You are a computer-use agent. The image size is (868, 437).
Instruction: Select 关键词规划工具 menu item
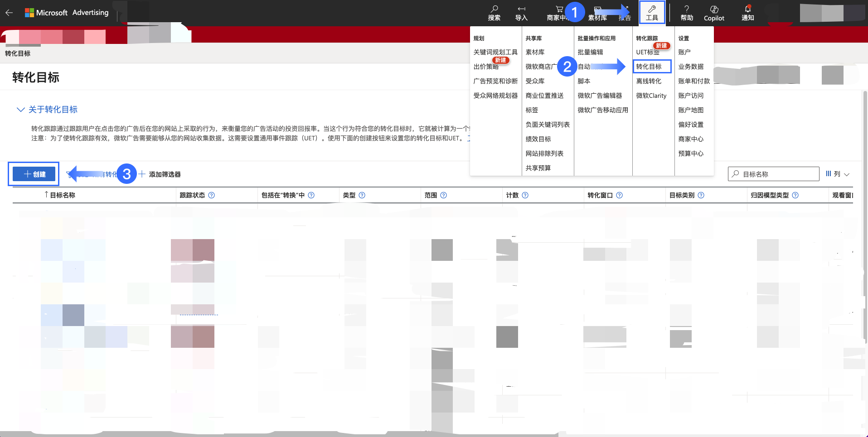click(495, 52)
